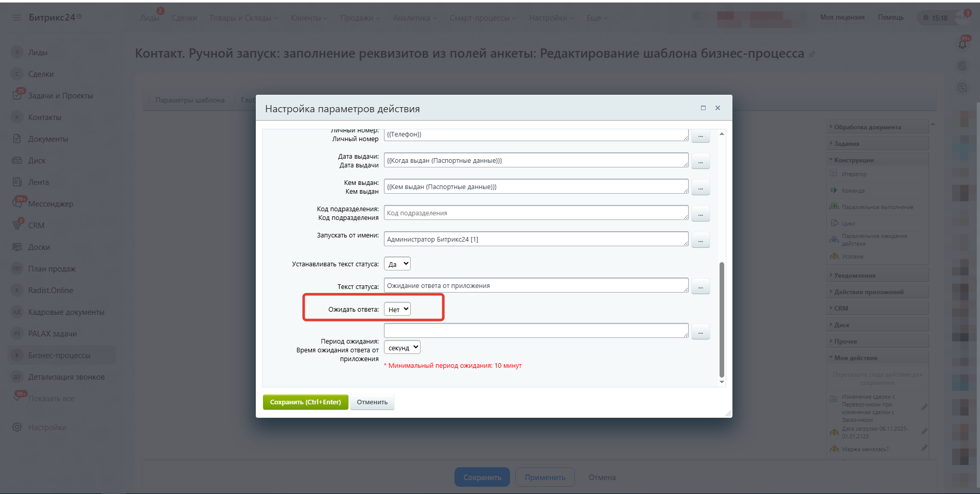Open the секунд time unit dropdown

tap(402, 347)
